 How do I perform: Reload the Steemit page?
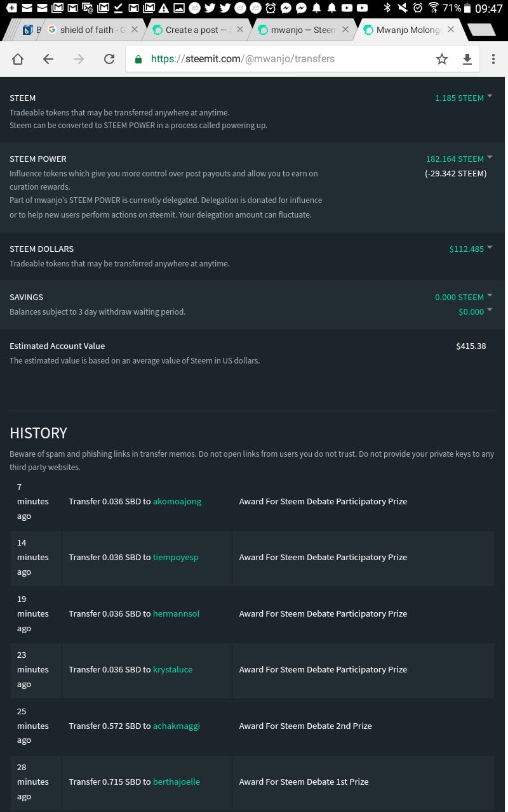pos(109,59)
